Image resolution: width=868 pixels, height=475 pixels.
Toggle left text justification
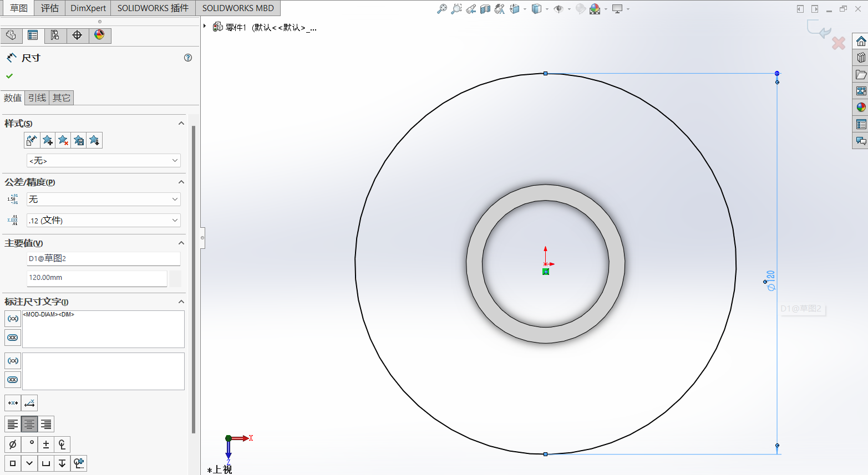13,425
